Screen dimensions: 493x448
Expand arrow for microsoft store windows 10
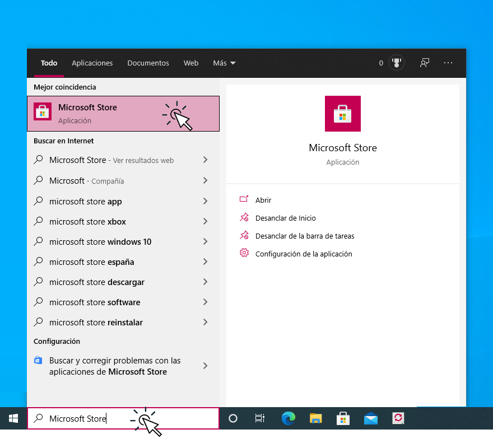tap(205, 241)
